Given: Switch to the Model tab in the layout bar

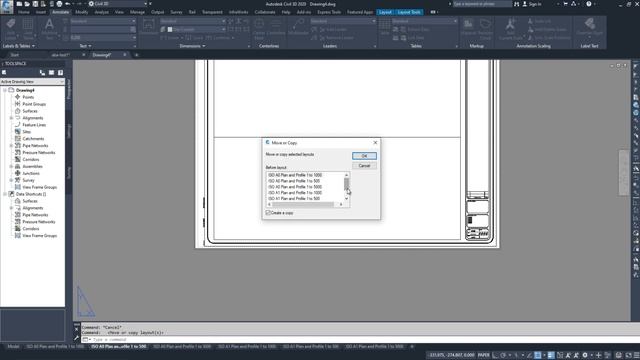Looking at the screenshot, I should (x=13, y=347).
